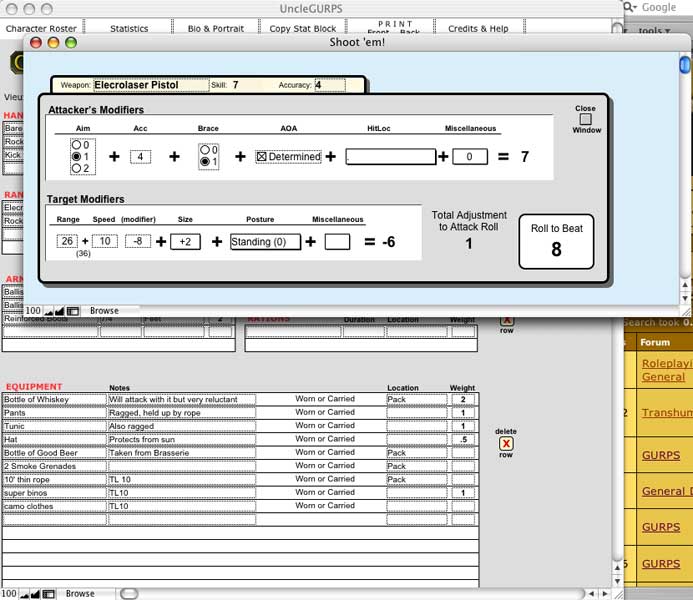Image resolution: width=693 pixels, height=600 pixels.
Task: Open Bio & Portrait tab
Action: [216, 28]
